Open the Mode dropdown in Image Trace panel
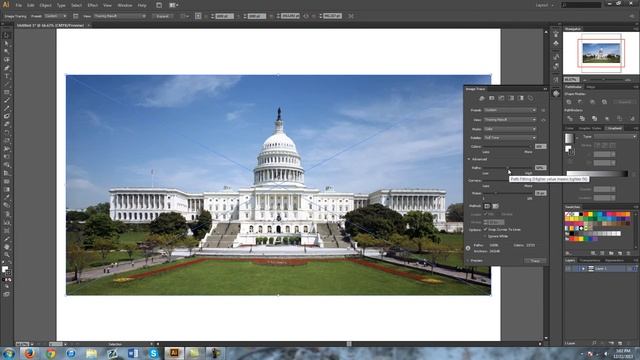The height and width of the screenshot is (360, 640). [x=510, y=129]
